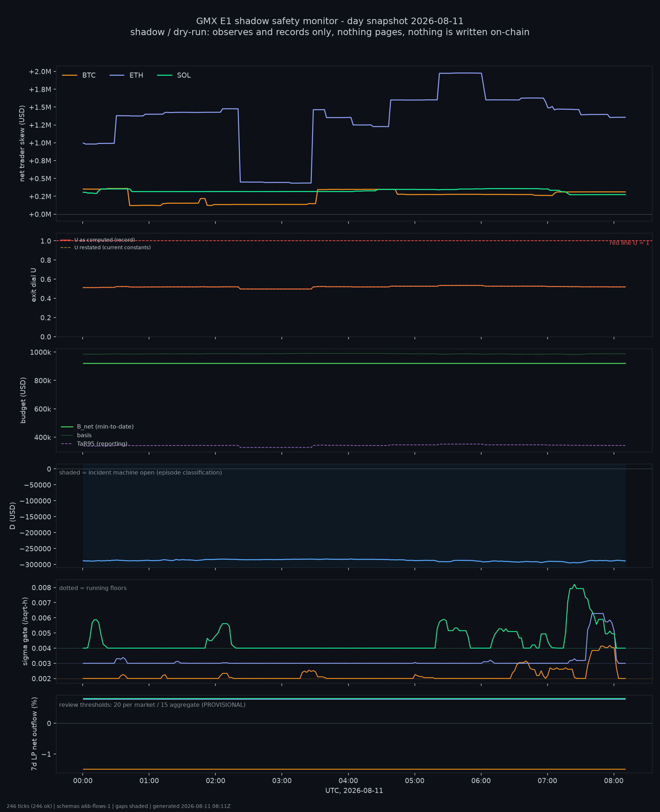Click the "−150000" tick label
Viewport: 660px width, 812px height.
tap(36, 518)
